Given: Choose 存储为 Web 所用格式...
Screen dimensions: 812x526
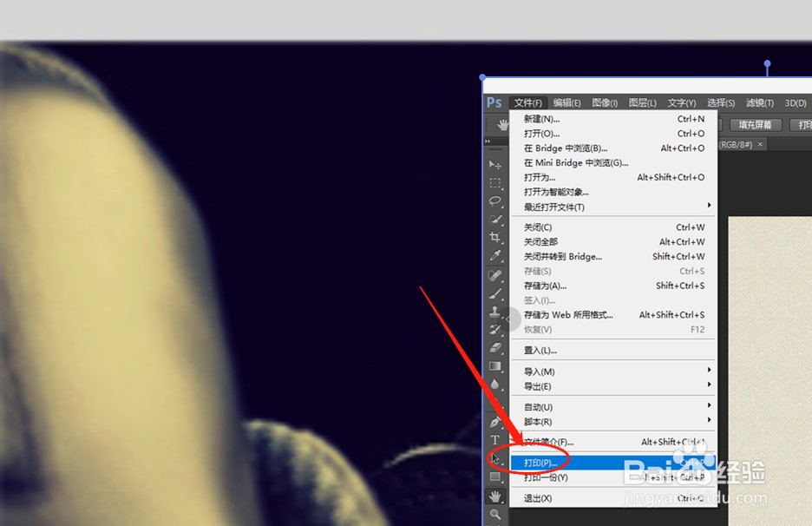Looking at the screenshot, I should tap(613, 314).
